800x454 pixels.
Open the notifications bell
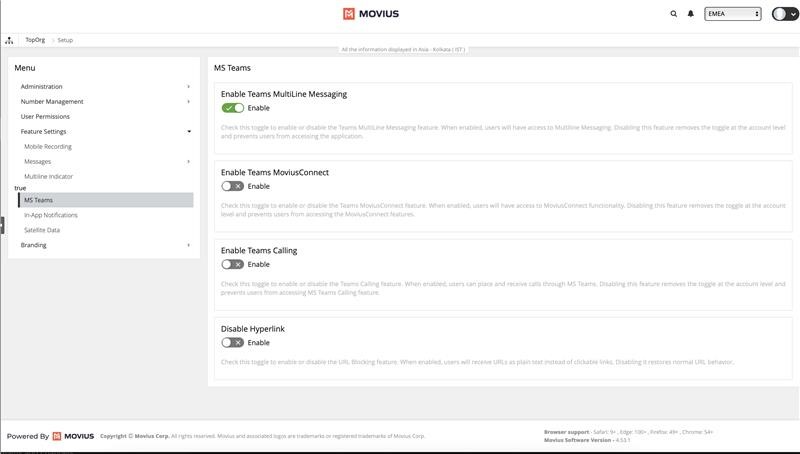click(690, 14)
